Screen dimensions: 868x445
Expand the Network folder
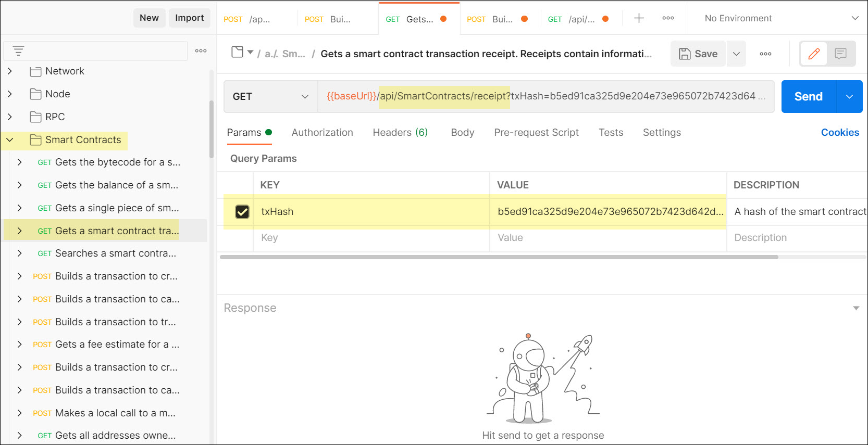10,71
